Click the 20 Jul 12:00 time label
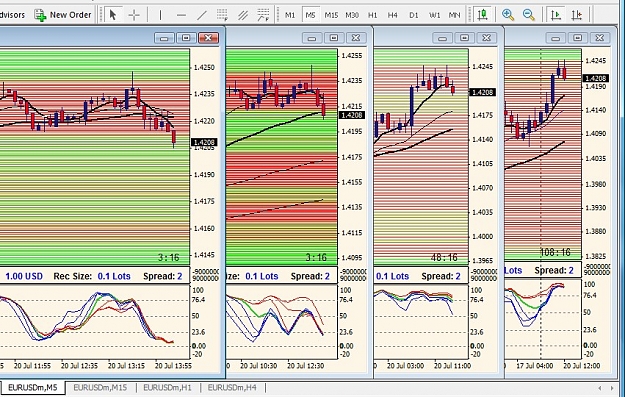Screen dimensions: 625x397 click(582, 366)
